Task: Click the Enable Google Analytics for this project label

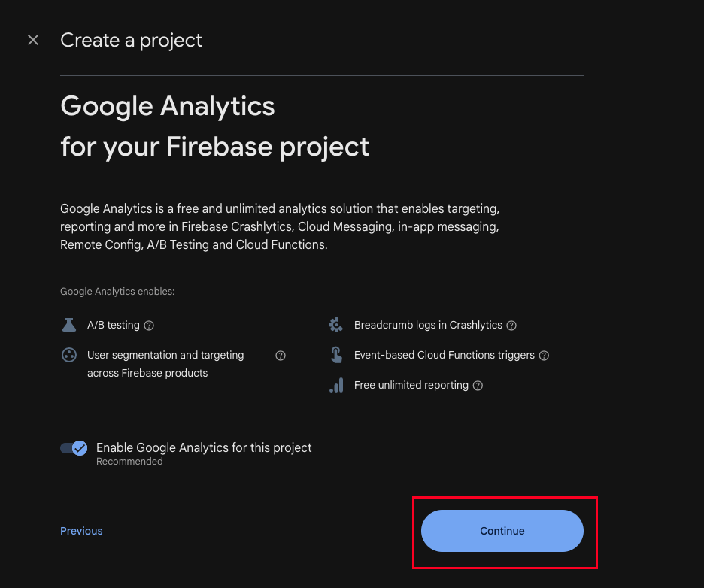Action: coord(204,447)
